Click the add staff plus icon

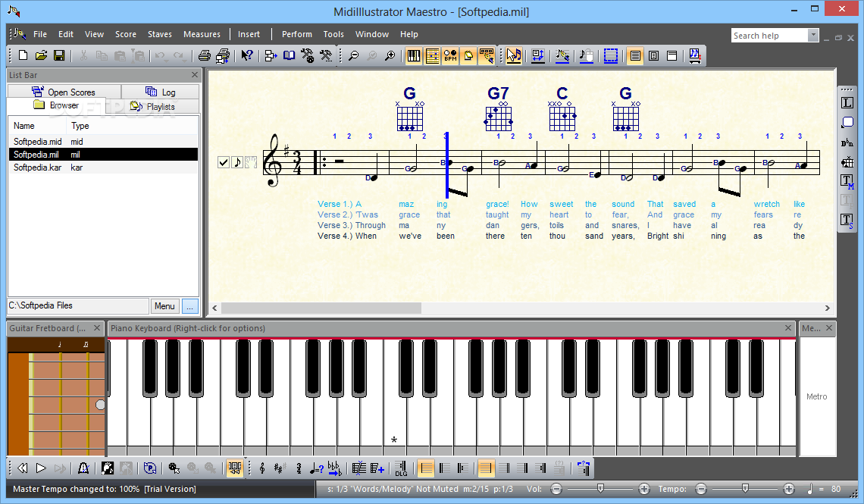[377, 468]
